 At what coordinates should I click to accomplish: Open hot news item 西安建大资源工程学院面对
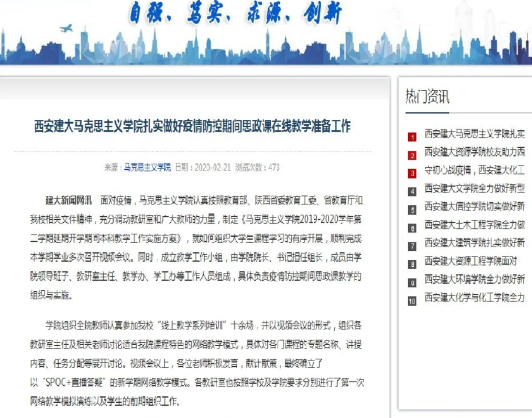point(470,261)
